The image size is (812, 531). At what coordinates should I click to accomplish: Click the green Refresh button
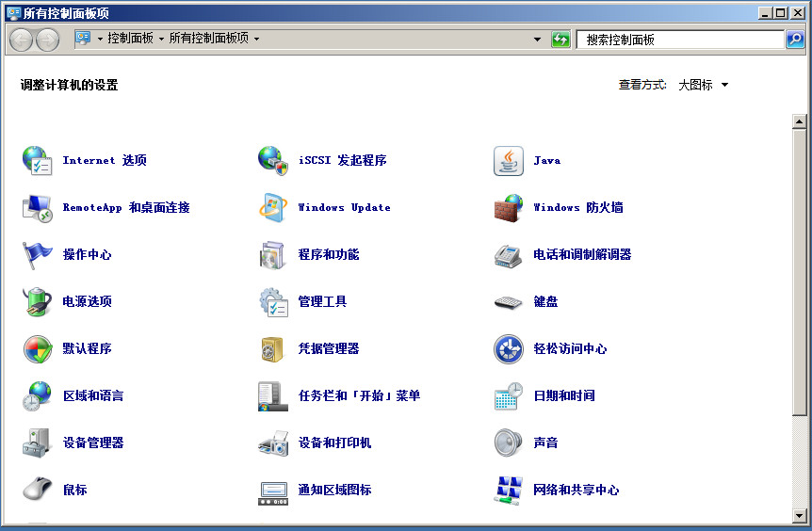click(x=560, y=40)
